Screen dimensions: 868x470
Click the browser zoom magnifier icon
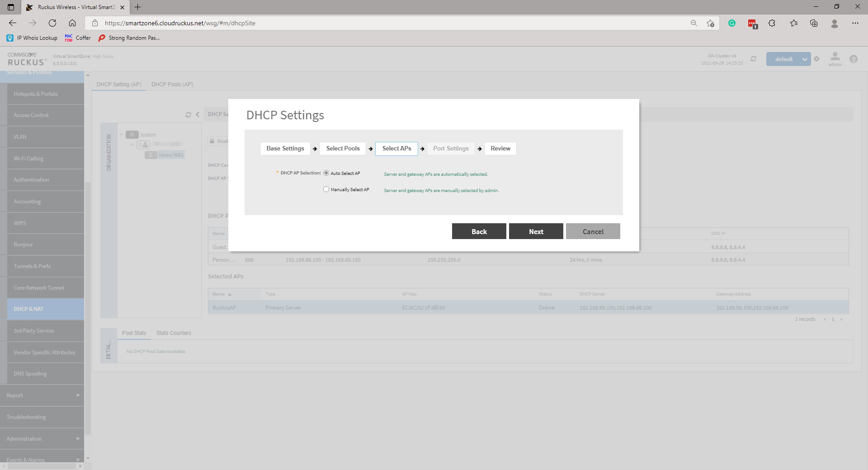(693, 23)
